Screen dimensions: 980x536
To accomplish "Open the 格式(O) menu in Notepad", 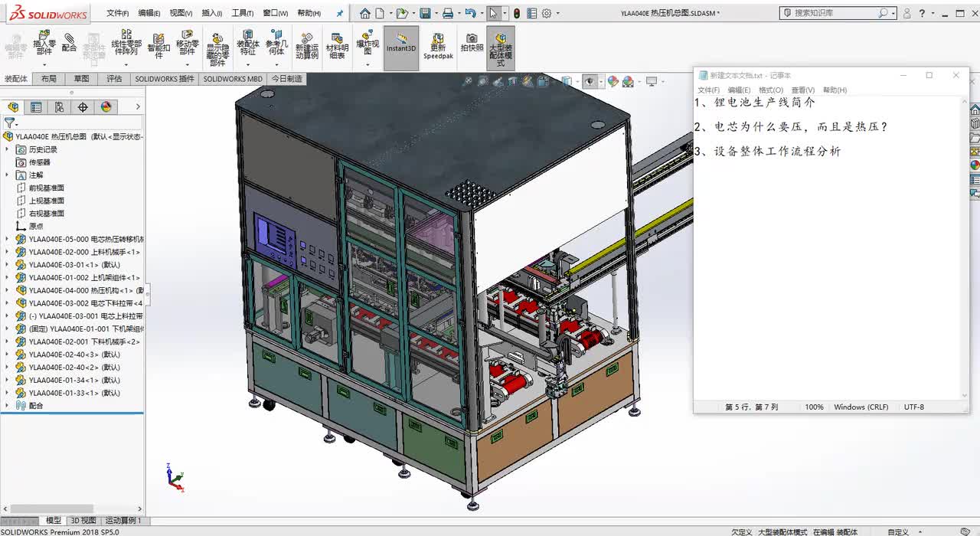I will (x=771, y=90).
